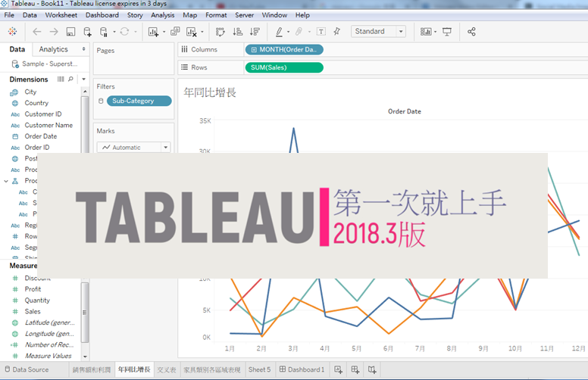
Task: Click the Show/Hide Cards icon
Action: 426,32
